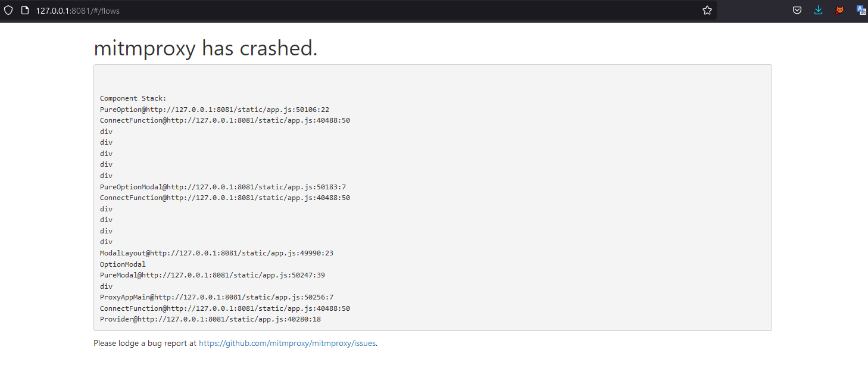This screenshot has width=868, height=387.
Task: Select the PureOption stack trace line
Action: click(214, 109)
